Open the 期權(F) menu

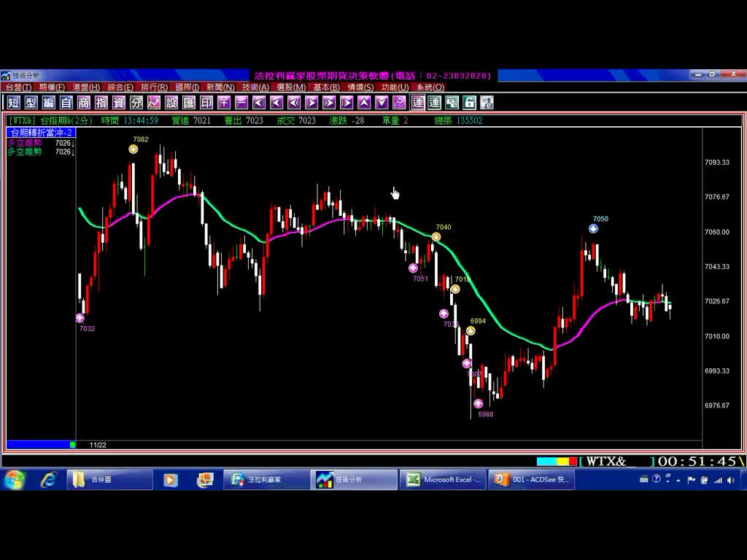(52, 87)
